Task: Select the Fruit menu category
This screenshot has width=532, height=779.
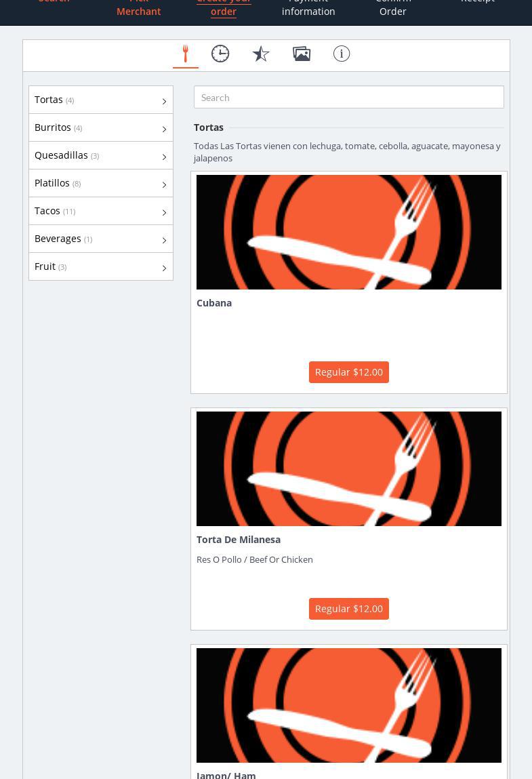Action: (45, 266)
